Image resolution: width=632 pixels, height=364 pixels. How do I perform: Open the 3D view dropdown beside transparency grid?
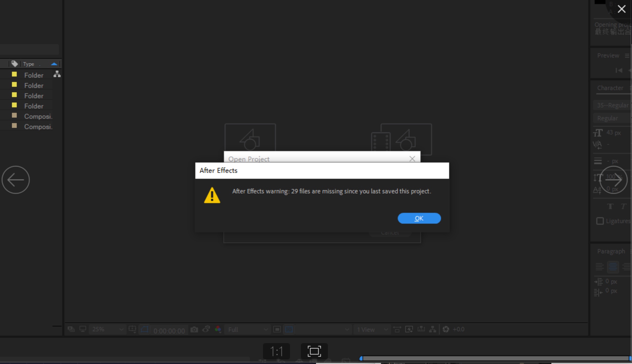click(324, 329)
